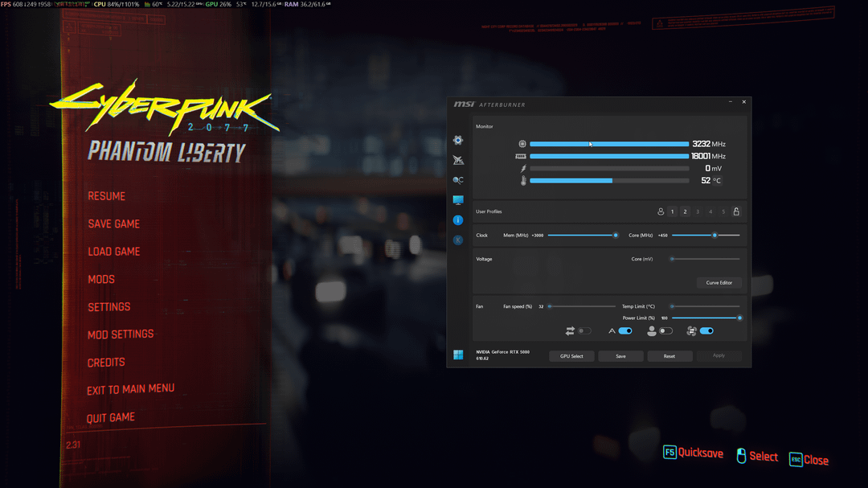Disable the fan sync toggle switch
This screenshot has height=488, width=868.
point(706,330)
